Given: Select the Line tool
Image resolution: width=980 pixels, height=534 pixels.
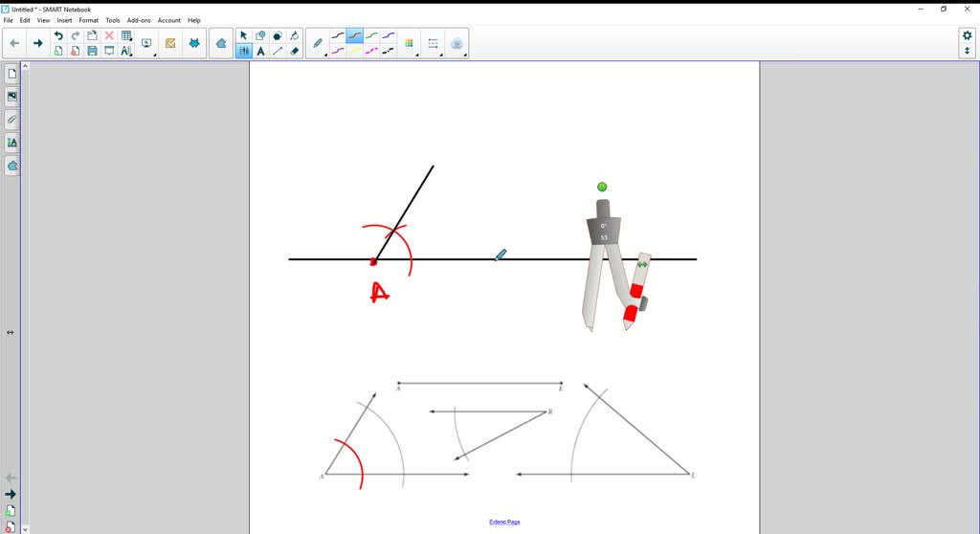Looking at the screenshot, I should (277, 51).
